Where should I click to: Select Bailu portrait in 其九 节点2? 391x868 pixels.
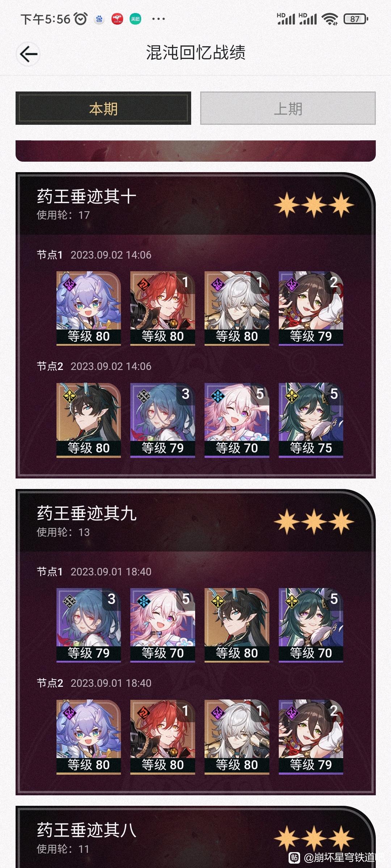(88, 737)
